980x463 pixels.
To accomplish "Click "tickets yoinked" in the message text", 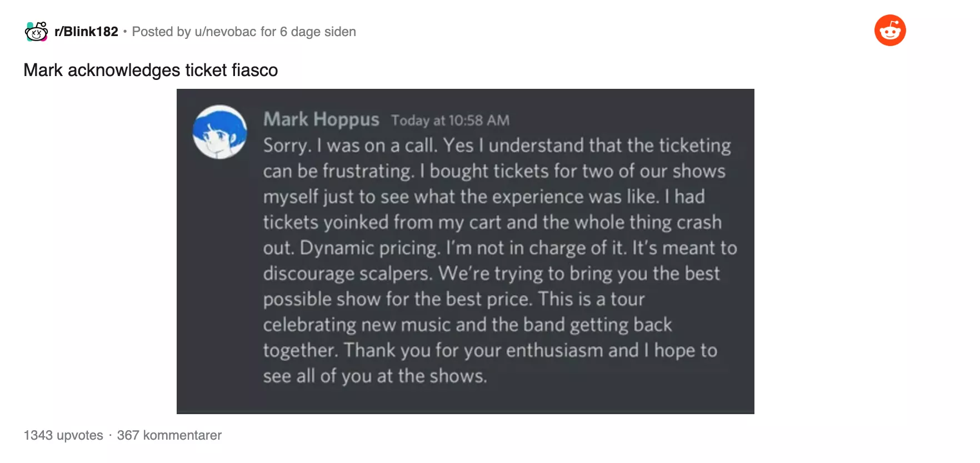I will tap(326, 223).
